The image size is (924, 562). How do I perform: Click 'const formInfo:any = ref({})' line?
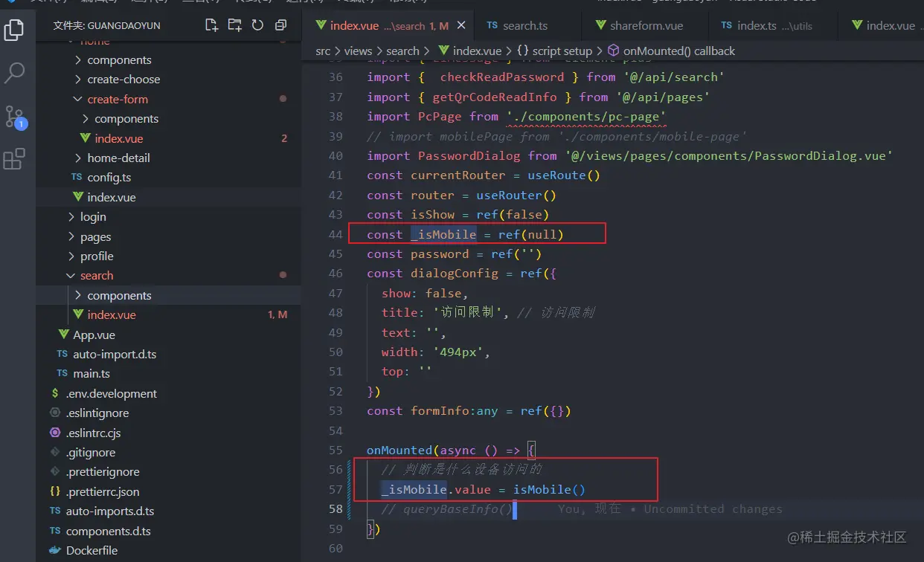click(x=469, y=411)
